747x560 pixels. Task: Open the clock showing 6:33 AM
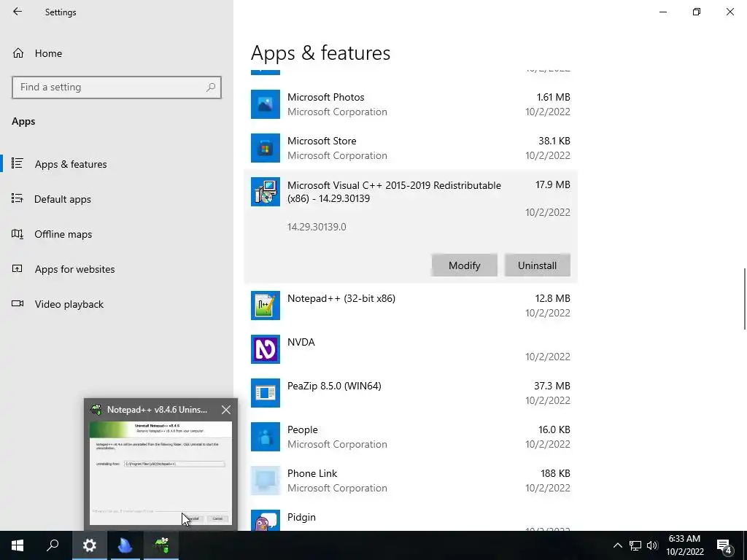point(684,545)
